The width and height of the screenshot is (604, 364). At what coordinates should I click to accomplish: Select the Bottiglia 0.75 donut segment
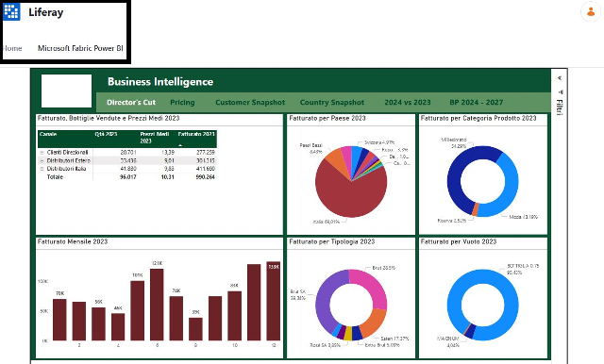(482, 276)
